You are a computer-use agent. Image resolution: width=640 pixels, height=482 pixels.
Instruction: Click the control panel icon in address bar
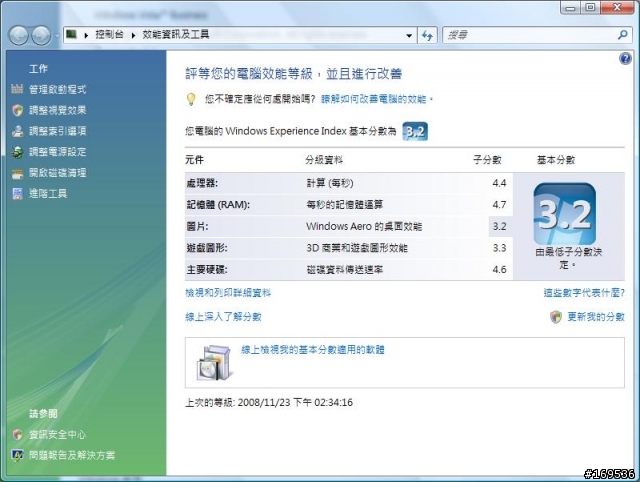point(72,35)
